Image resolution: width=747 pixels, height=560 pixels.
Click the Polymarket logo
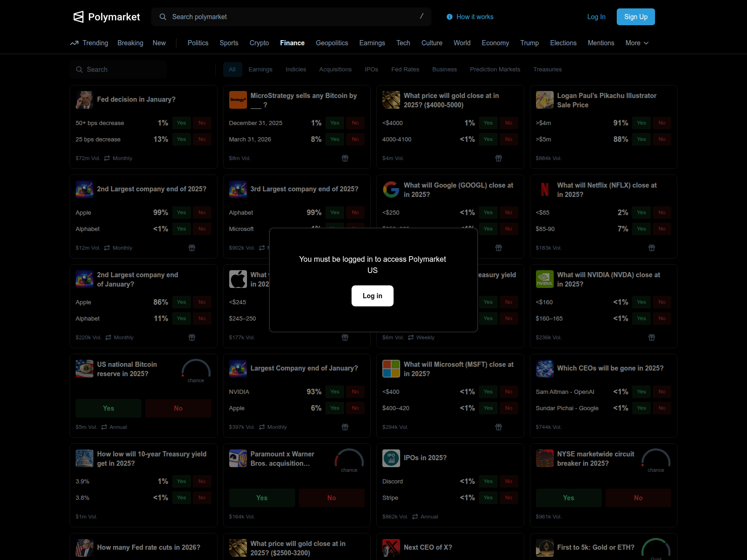point(106,17)
